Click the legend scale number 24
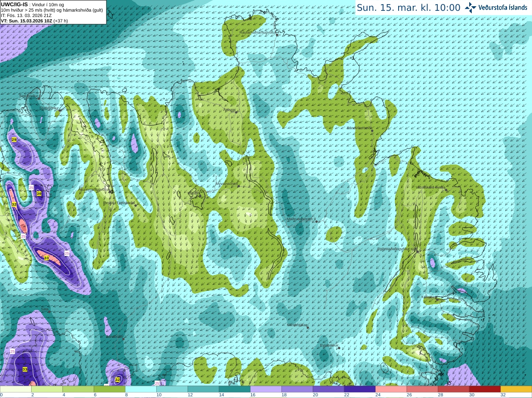 point(378,395)
